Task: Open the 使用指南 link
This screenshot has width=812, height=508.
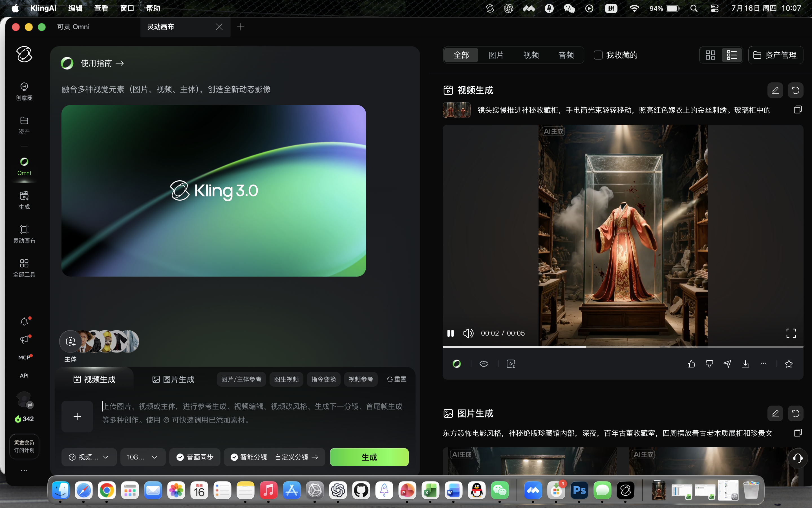Action: coord(102,63)
